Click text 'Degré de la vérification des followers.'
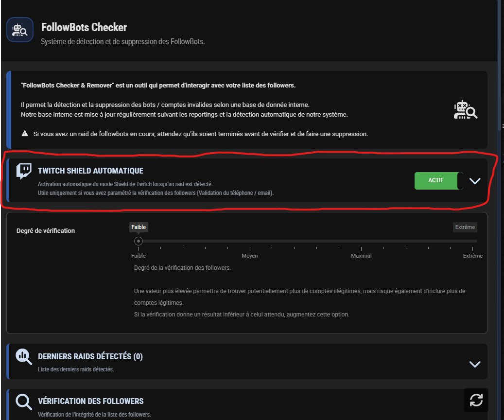The image size is (504, 420). click(182, 267)
